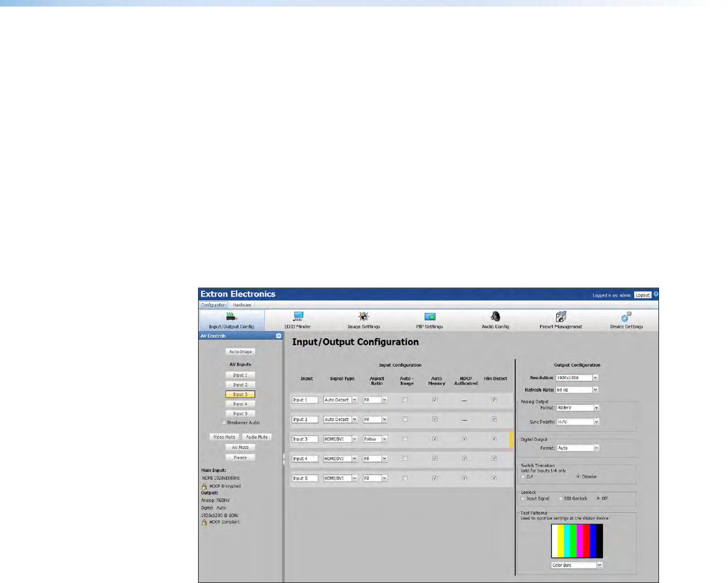The width and height of the screenshot is (728, 583).
Task: Click the Input 3 name text field
Action: (x=305, y=439)
